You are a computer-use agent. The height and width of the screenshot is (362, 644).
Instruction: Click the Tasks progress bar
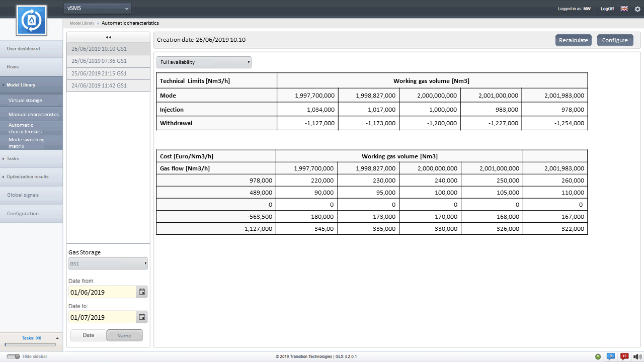(x=30, y=345)
